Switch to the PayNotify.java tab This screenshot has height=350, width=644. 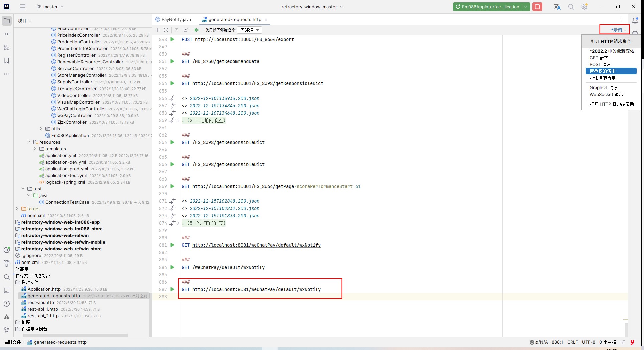click(x=173, y=20)
